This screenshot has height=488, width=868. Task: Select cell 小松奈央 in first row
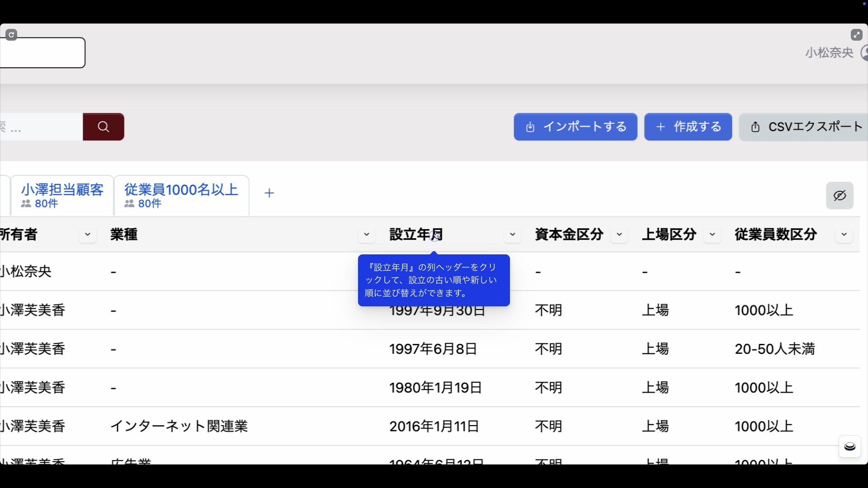tap(26, 272)
